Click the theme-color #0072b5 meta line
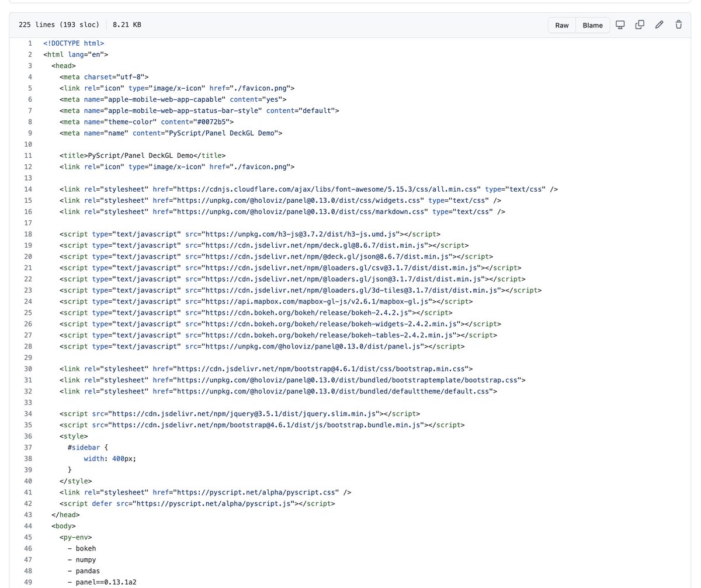 point(147,122)
